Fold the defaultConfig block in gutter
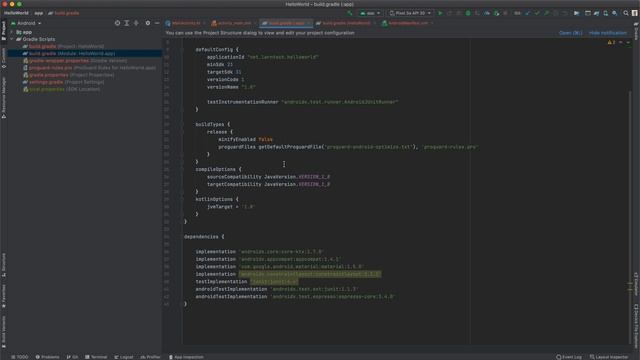 pos(182,49)
